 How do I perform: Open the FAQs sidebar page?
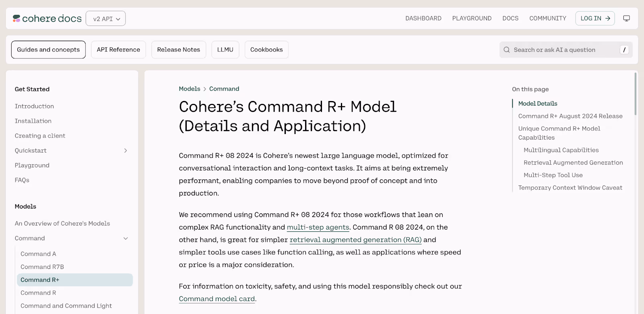(22, 180)
